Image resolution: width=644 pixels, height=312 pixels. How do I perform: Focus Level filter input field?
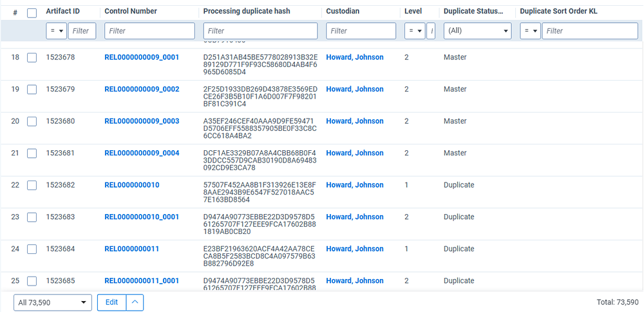[431, 31]
